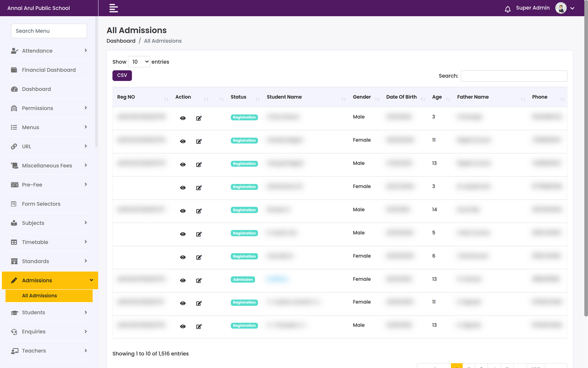View the female age 3 row

(x=183, y=188)
